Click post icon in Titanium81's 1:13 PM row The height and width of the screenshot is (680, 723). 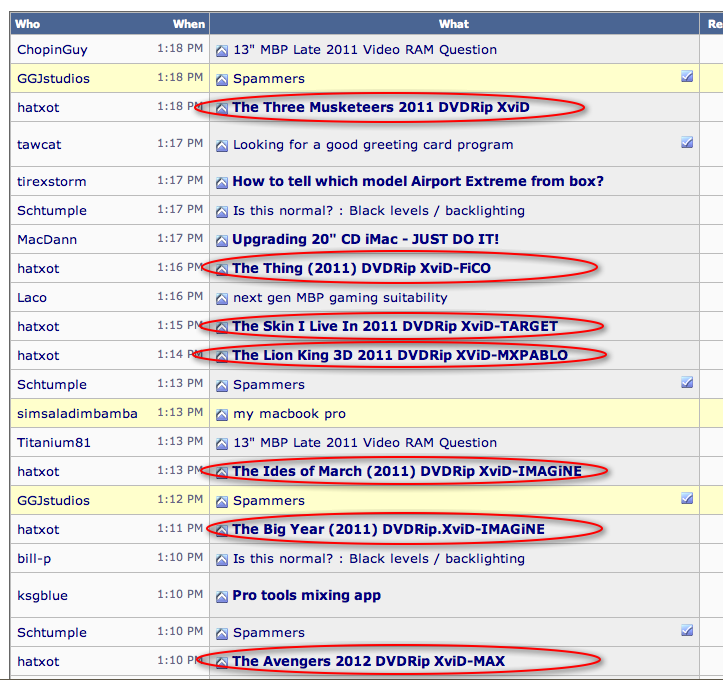pyautogui.click(x=222, y=444)
